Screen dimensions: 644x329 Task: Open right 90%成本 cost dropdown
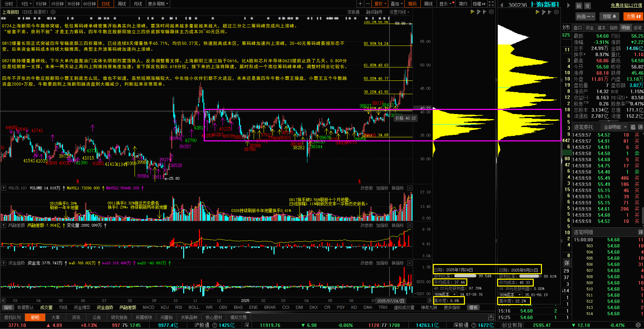point(510,294)
